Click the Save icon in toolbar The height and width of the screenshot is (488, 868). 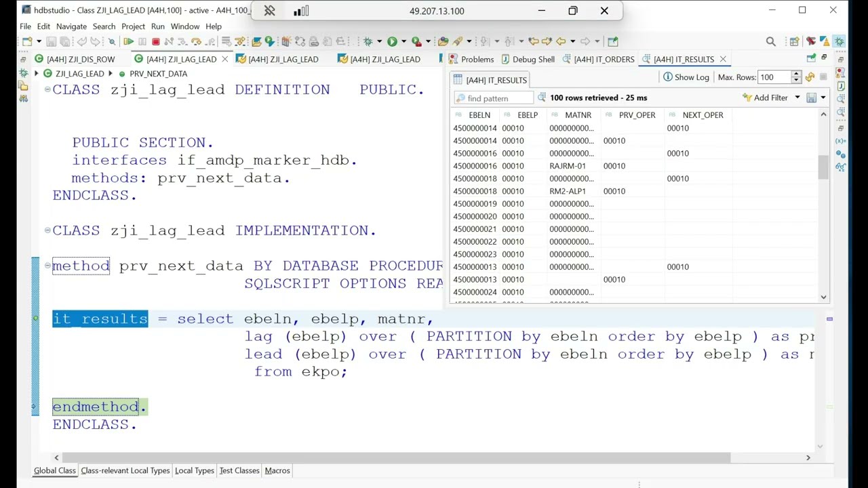[x=51, y=41]
